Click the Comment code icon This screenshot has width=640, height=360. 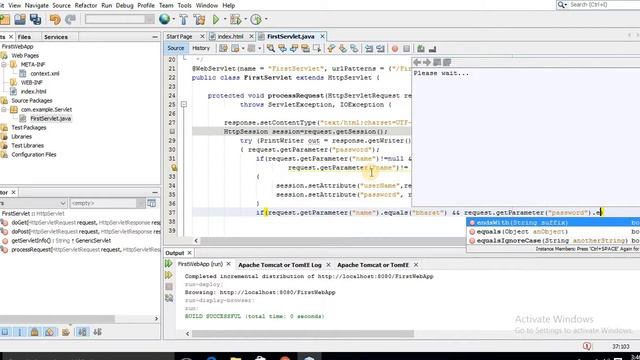pyautogui.click(x=421, y=49)
